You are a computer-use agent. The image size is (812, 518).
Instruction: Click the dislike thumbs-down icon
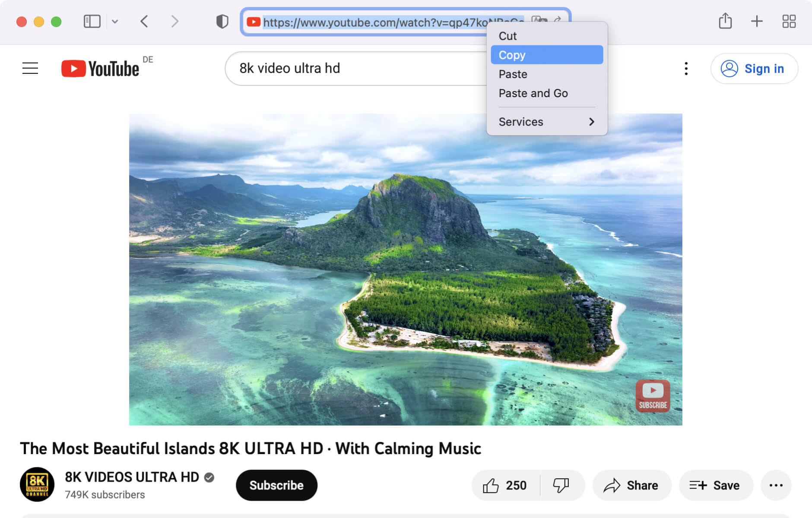coord(562,485)
